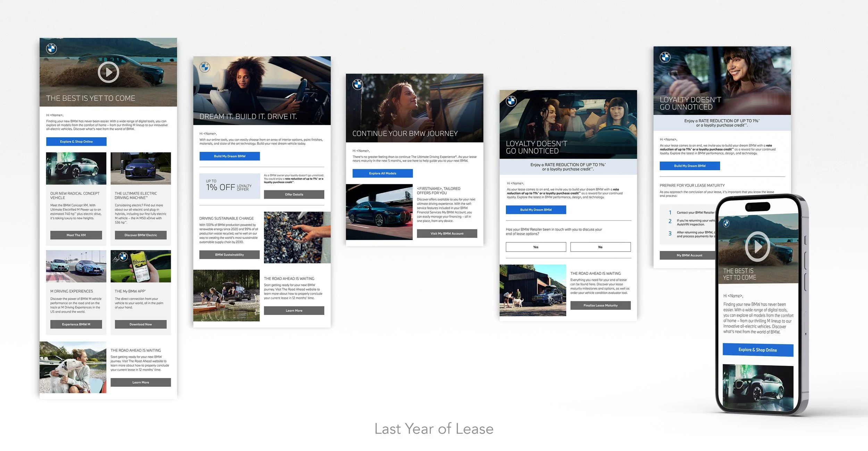
Task: Tap Explore & Shop Online on phone
Action: tap(758, 350)
